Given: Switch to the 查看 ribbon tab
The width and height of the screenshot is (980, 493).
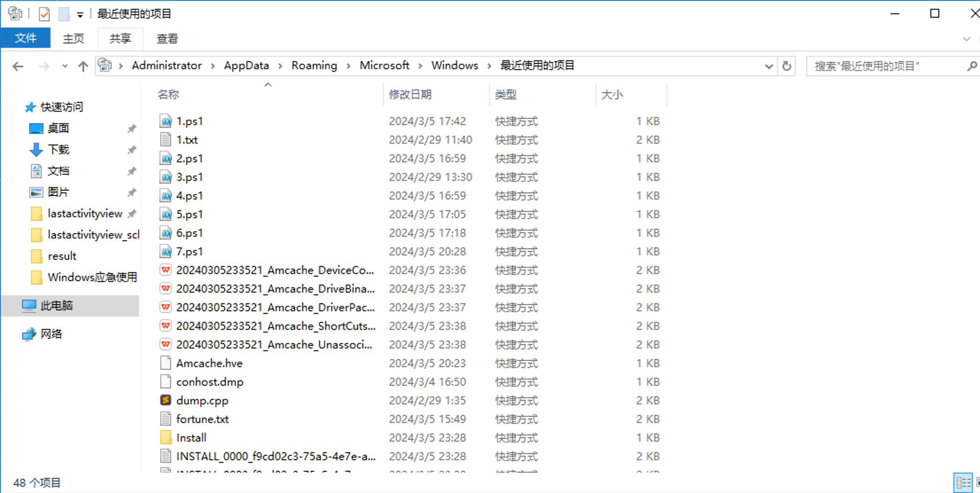Looking at the screenshot, I should pos(167,39).
